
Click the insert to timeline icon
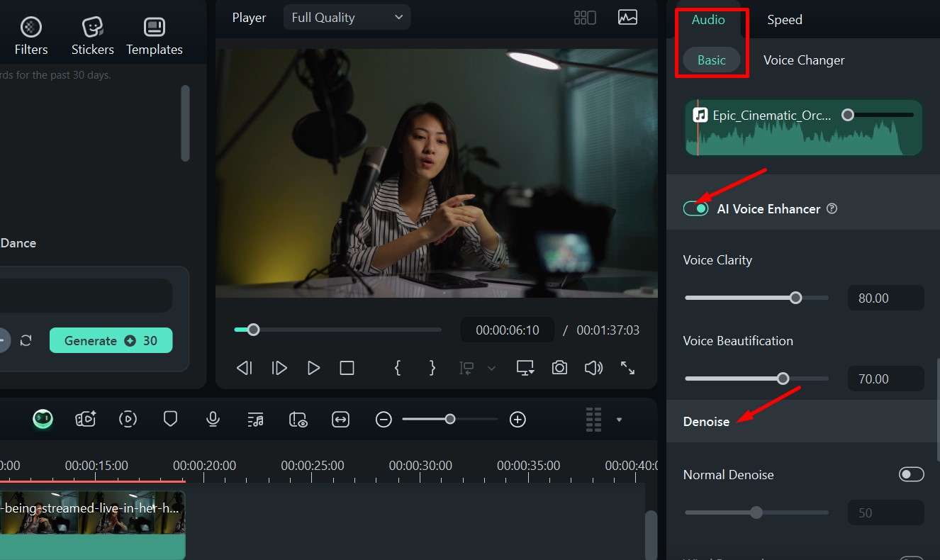coord(466,368)
